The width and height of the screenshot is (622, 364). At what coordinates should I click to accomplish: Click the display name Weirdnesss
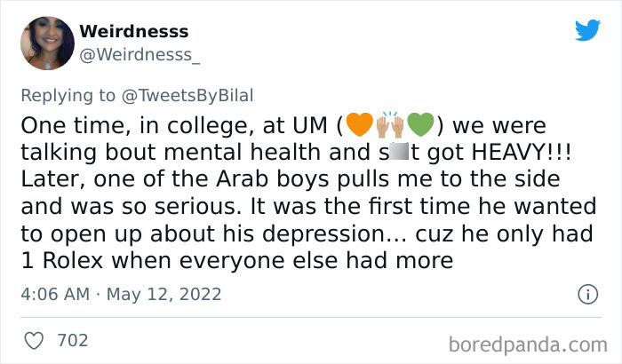(134, 32)
